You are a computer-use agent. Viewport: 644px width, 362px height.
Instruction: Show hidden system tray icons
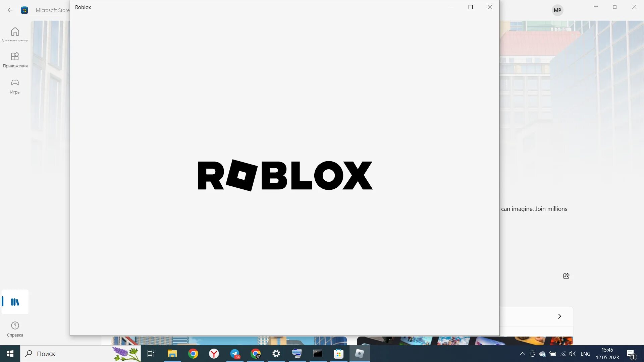(522, 354)
